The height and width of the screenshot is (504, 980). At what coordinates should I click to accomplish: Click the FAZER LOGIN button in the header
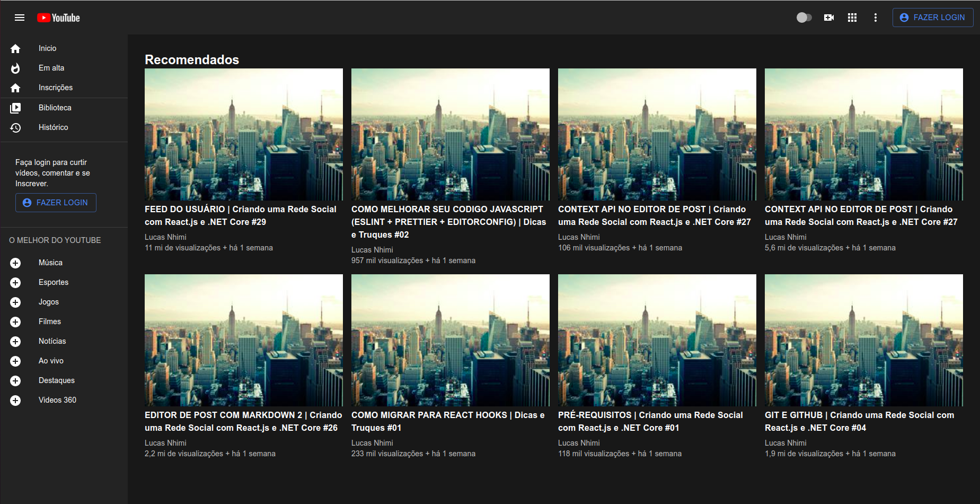tap(932, 17)
